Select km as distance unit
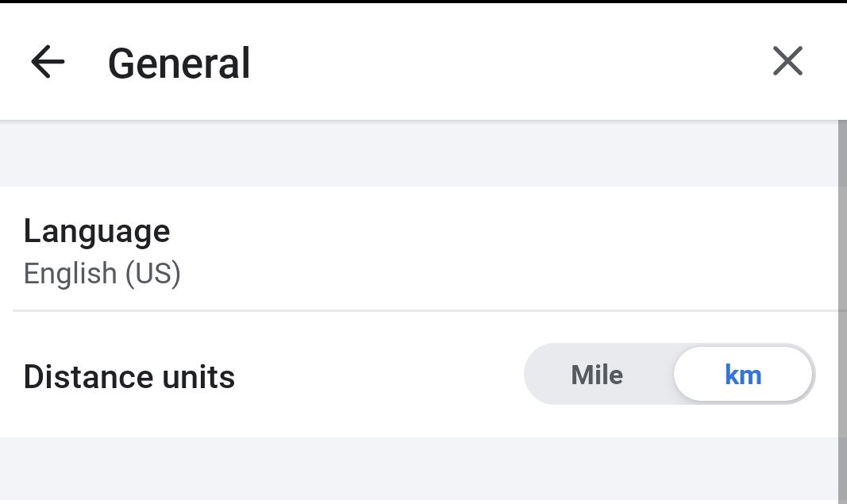 click(x=743, y=375)
